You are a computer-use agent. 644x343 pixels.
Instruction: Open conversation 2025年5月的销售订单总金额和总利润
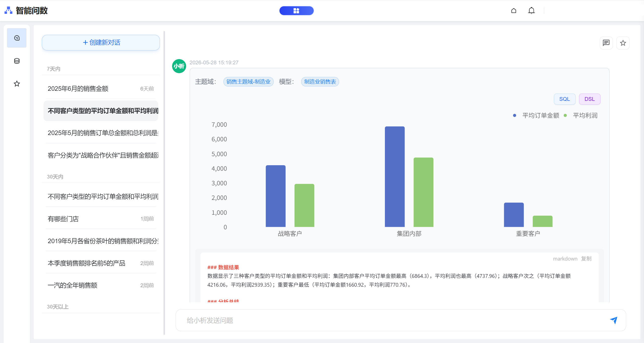point(101,133)
